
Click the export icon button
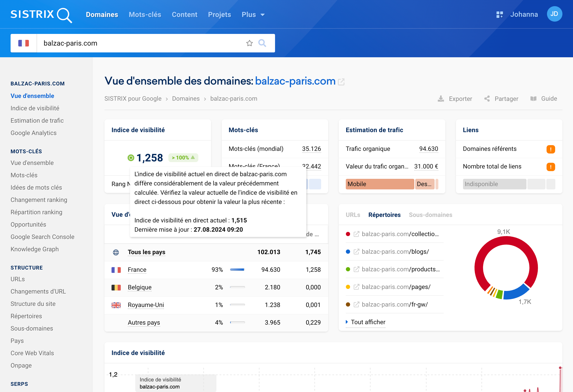pyautogui.click(x=441, y=99)
